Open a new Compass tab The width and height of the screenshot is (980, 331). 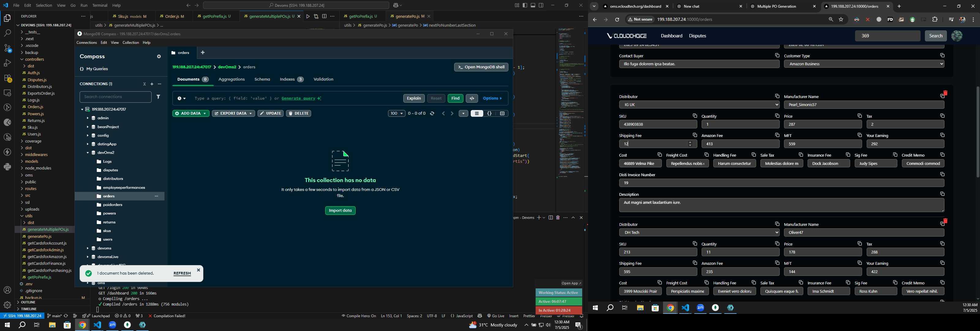coord(203,53)
